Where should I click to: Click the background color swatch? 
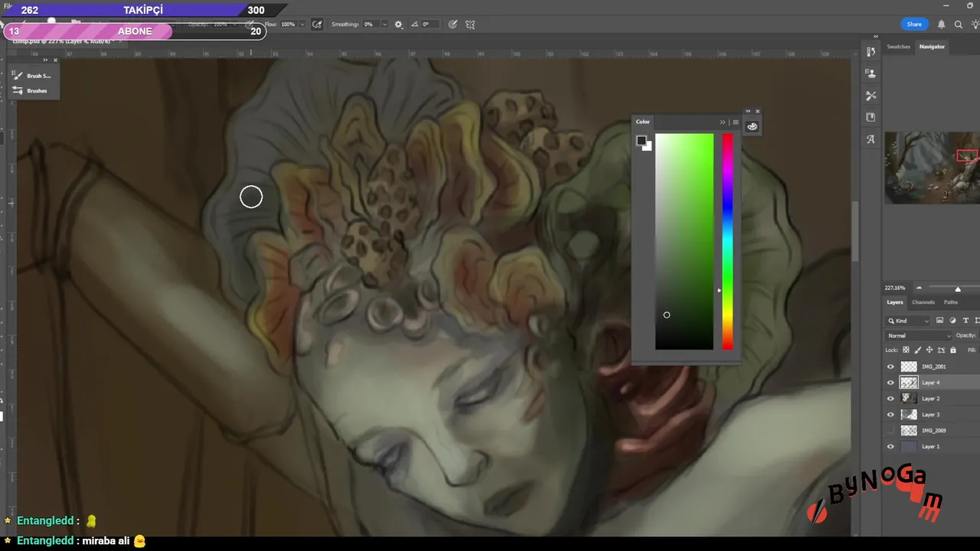coord(648,147)
